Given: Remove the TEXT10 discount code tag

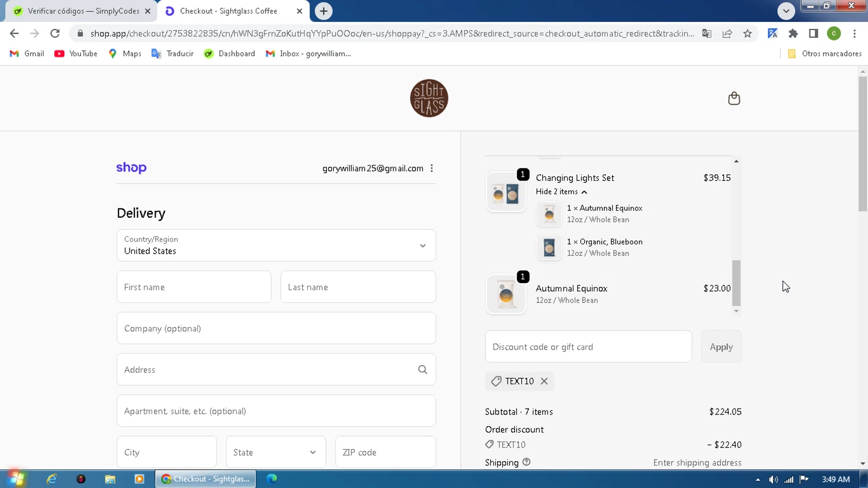Looking at the screenshot, I should pyautogui.click(x=544, y=381).
